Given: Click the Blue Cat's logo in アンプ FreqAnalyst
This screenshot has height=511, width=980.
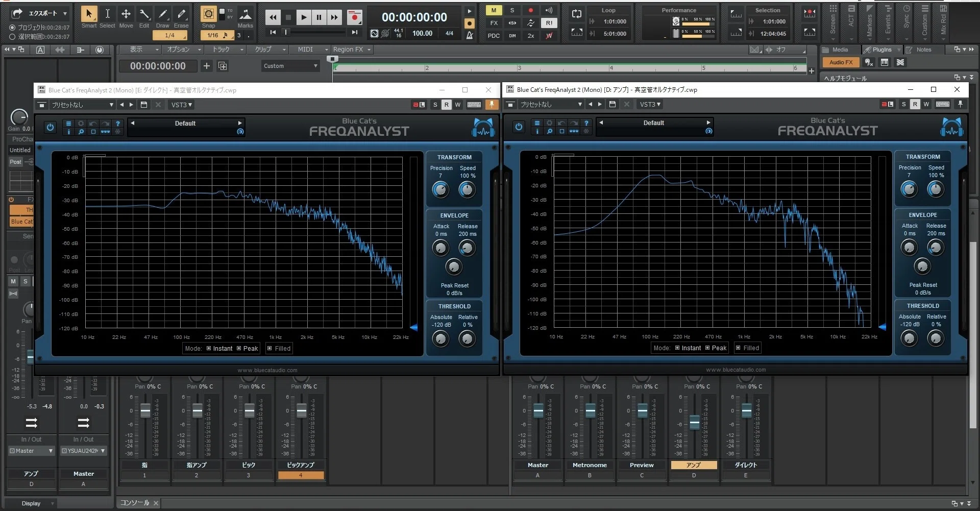Looking at the screenshot, I should tap(951, 127).
